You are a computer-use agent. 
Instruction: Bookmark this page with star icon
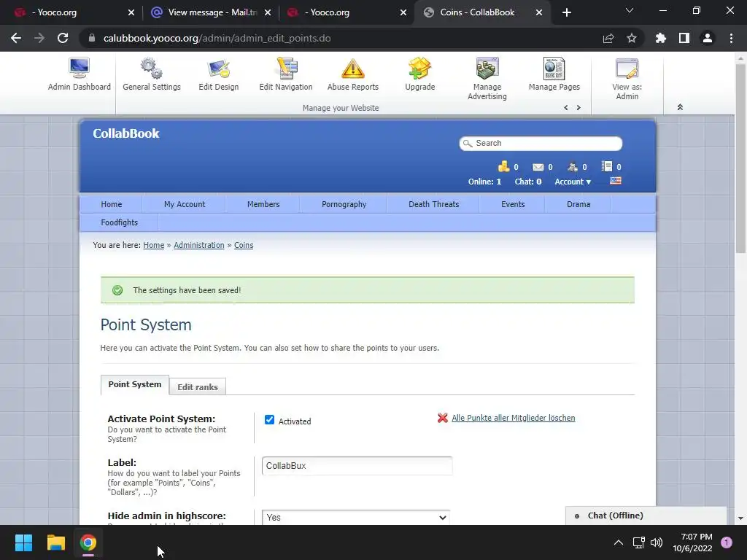click(631, 38)
